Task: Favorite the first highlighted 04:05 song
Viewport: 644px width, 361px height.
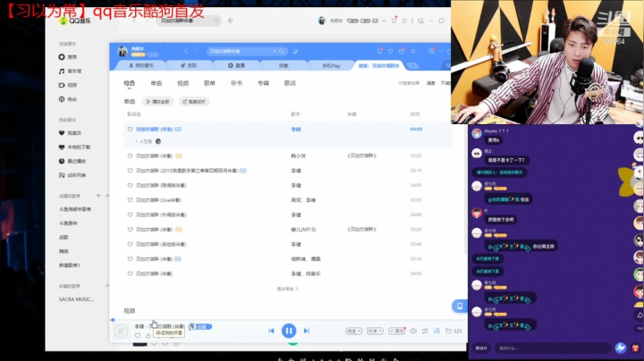Action: tap(131, 130)
